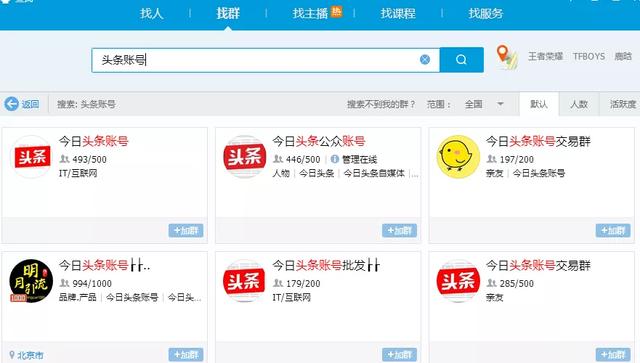Sort results by 人数

[x=579, y=104]
